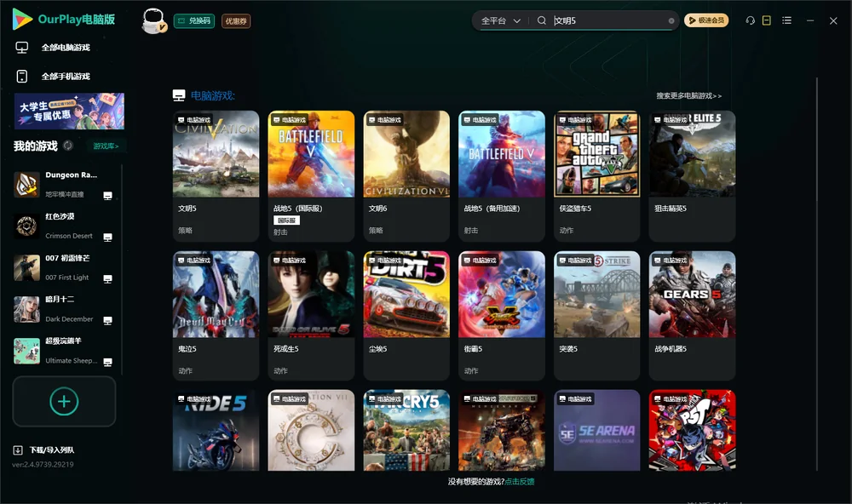Click the PC icon on Dark December row
This screenshot has height=504, width=852.
tap(107, 320)
